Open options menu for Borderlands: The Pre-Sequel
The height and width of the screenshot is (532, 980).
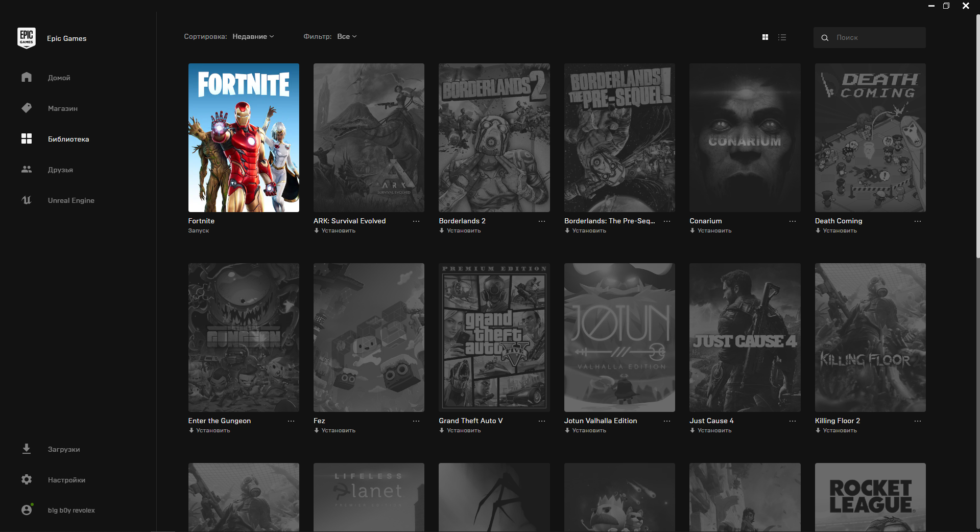click(667, 221)
